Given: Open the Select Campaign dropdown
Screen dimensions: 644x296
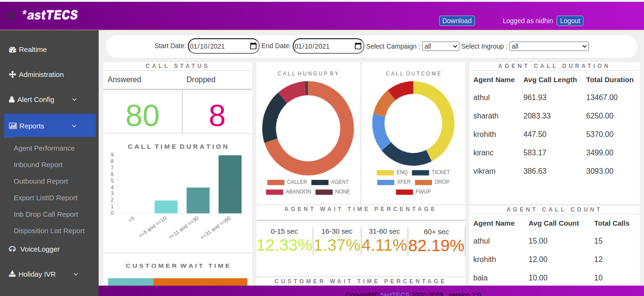Looking at the screenshot, I should [441, 46].
